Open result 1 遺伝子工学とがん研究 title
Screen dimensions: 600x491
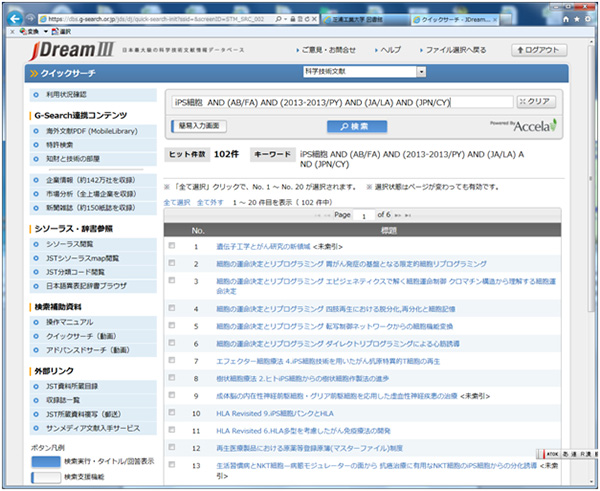pos(263,246)
